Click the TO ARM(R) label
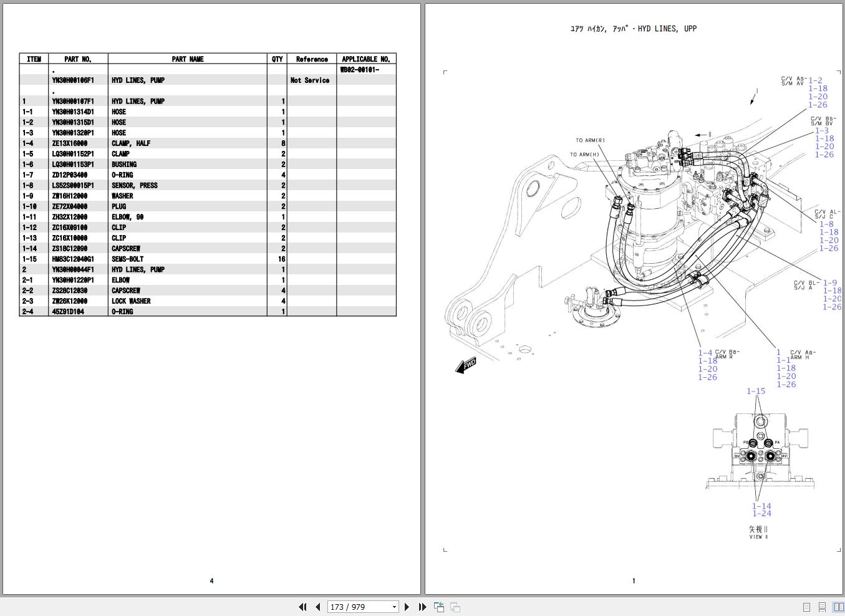This screenshot has width=845, height=616. pyautogui.click(x=590, y=140)
